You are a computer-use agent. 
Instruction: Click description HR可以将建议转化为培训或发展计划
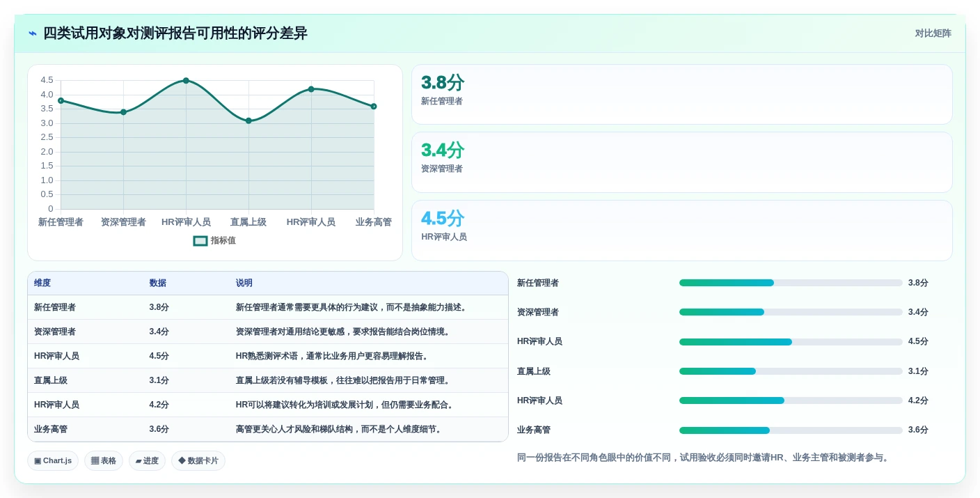345,405
